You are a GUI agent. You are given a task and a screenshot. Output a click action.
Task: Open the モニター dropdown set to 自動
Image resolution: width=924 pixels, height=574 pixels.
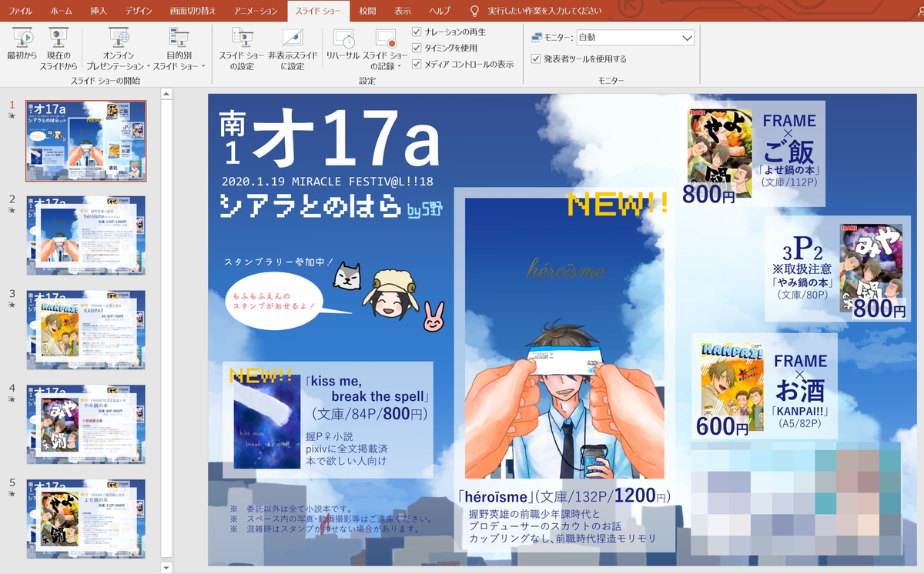pyautogui.click(x=635, y=37)
